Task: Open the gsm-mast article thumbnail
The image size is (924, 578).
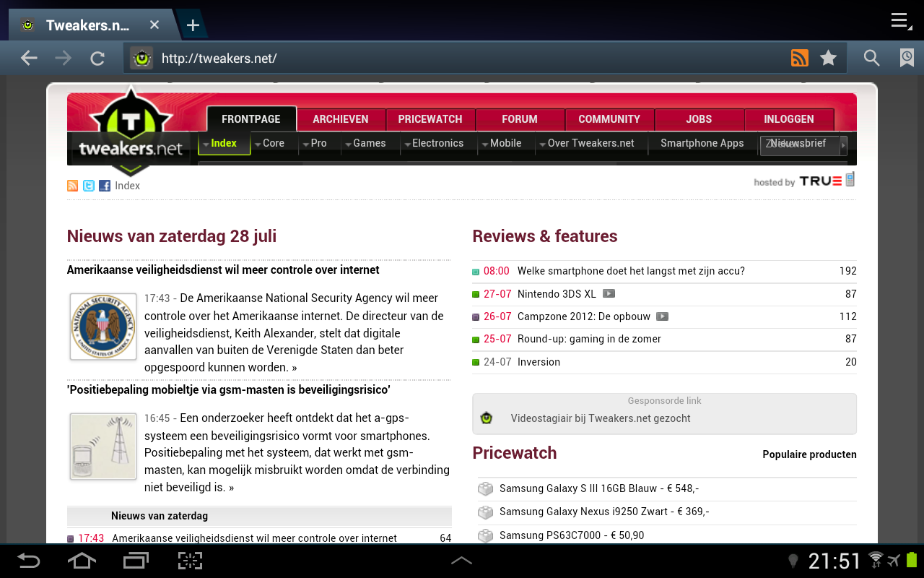Action: (103, 447)
